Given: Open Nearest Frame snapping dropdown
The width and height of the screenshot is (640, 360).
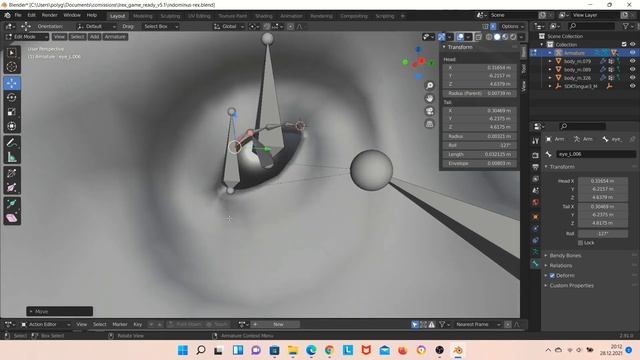Looking at the screenshot, I should [x=478, y=324].
